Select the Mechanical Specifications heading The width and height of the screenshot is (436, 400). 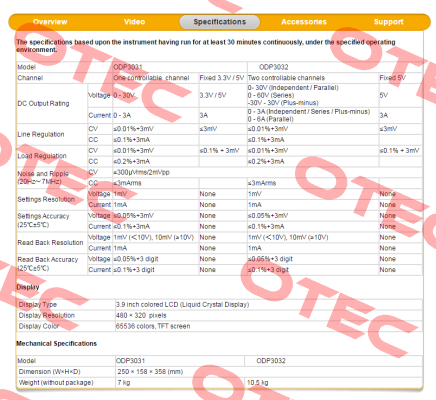tap(57, 344)
